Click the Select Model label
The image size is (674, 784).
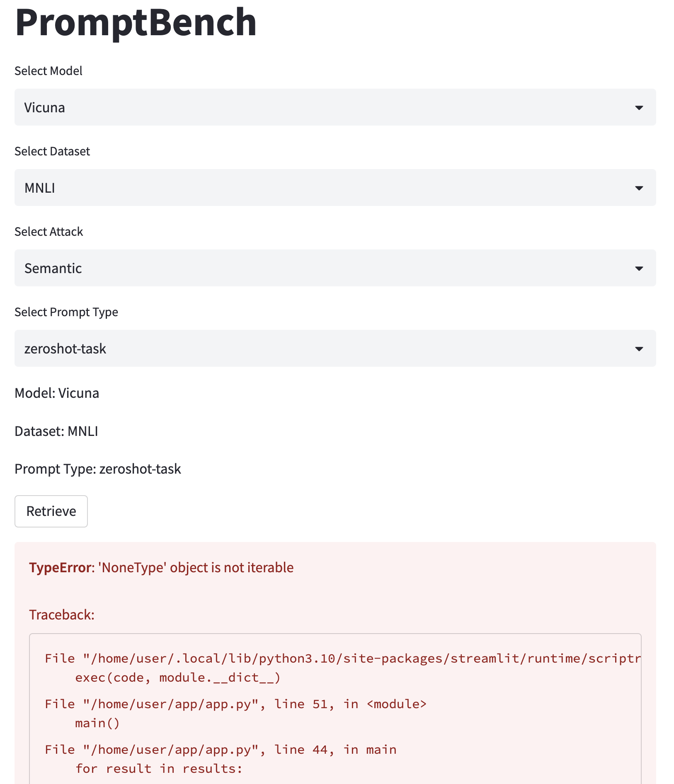[48, 70]
